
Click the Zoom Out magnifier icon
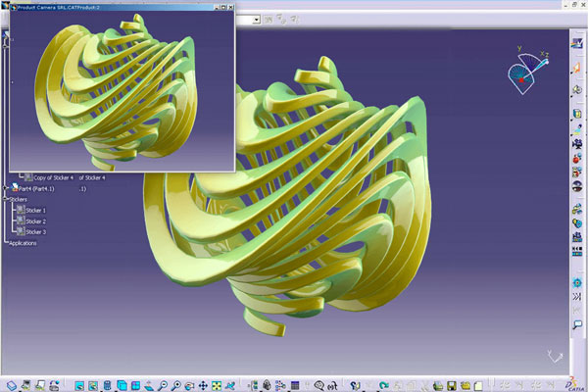pyautogui.click(x=163, y=385)
